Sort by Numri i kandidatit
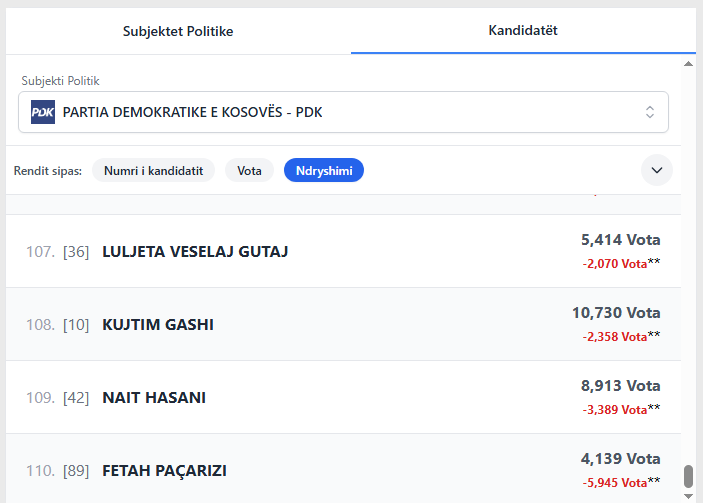Screen dimensions: 703x503 coord(153,170)
